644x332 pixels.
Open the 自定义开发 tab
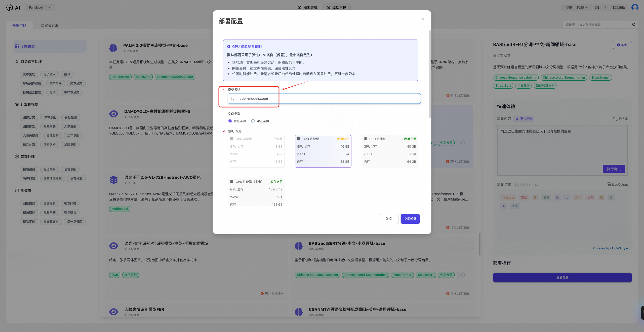click(x=50, y=25)
